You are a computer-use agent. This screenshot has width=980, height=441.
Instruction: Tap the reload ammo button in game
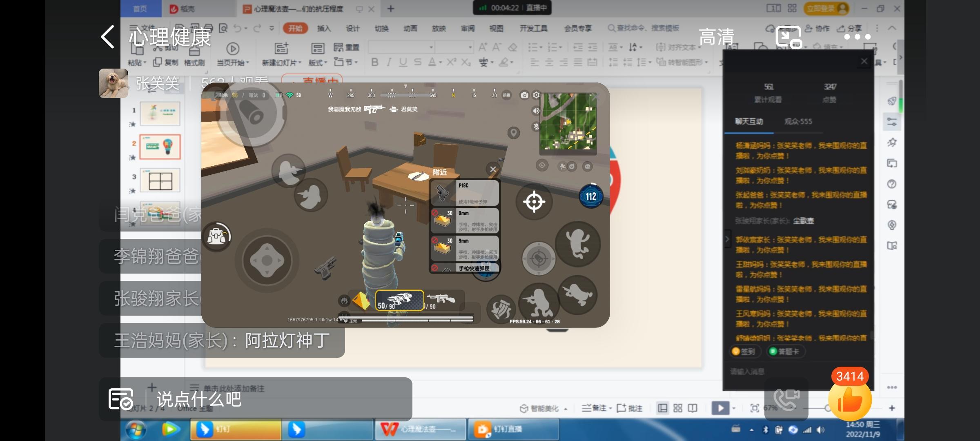pyautogui.click(x=501, y=310)
